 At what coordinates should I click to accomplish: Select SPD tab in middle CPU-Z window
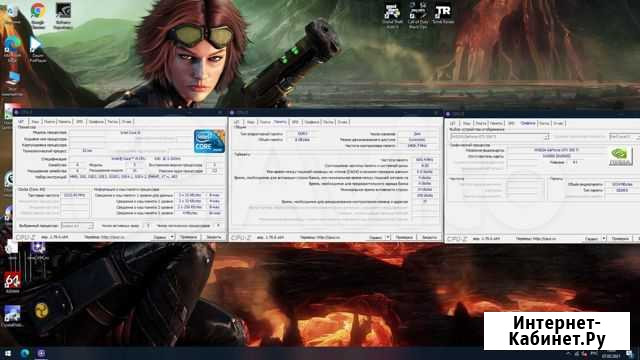pos(295,122)
